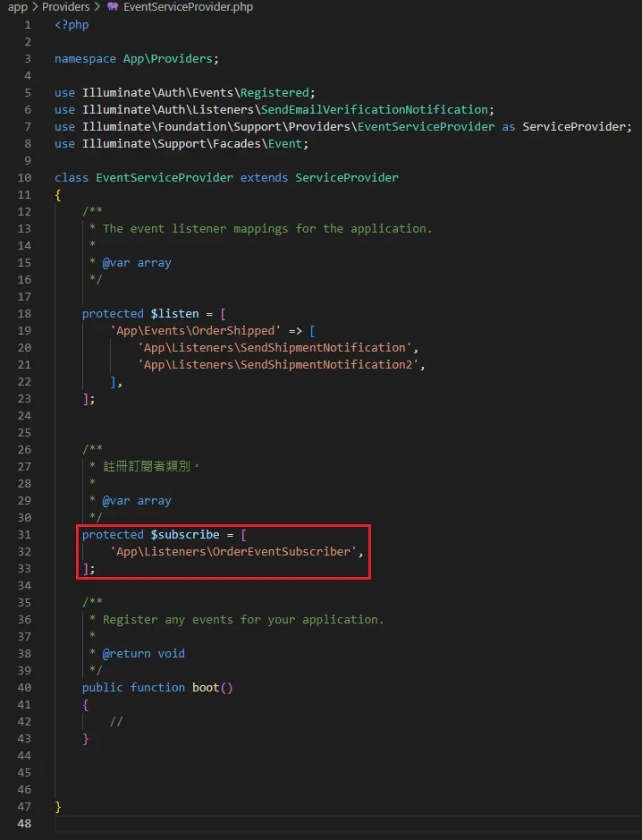Click '$listen' variable on line 18
The width and height of the screenshot is (642, 840).
click(x=174, y=313)
